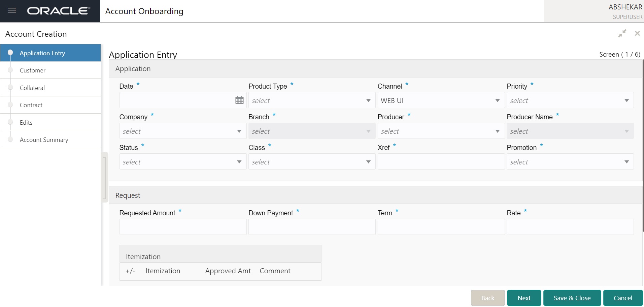Expand the Promotion dropdown

[570, 162]
